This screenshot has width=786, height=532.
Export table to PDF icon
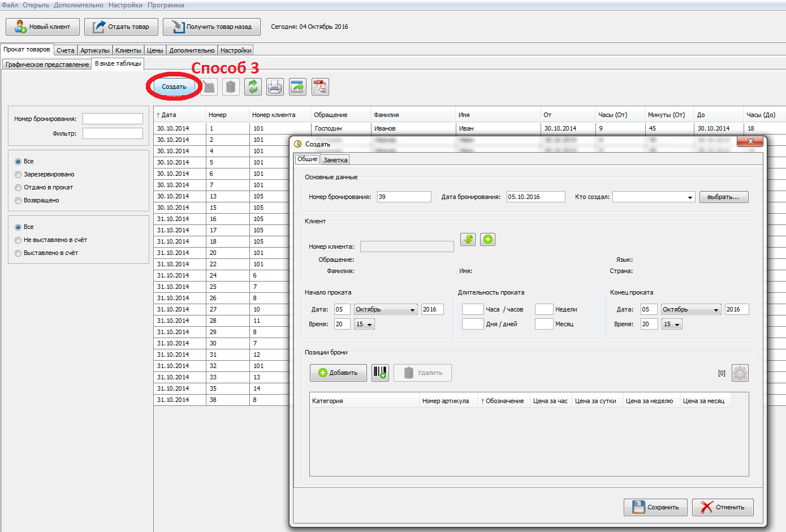point(320,86)
